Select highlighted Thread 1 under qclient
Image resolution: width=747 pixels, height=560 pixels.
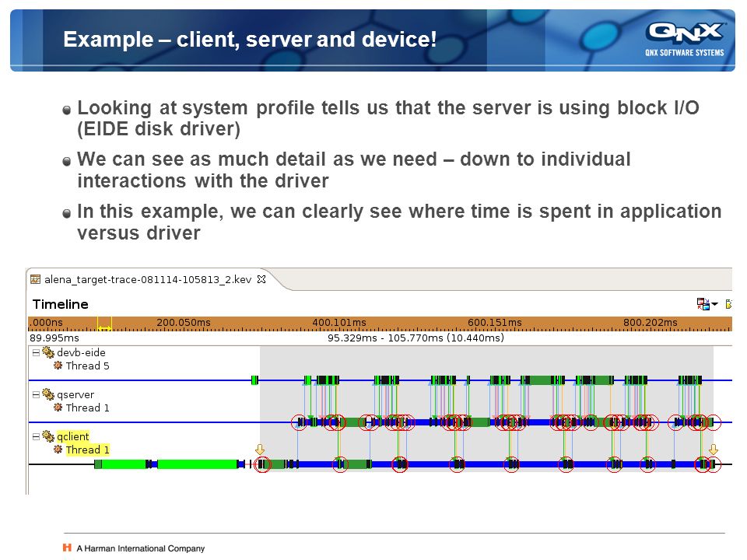tap(88, 450)
